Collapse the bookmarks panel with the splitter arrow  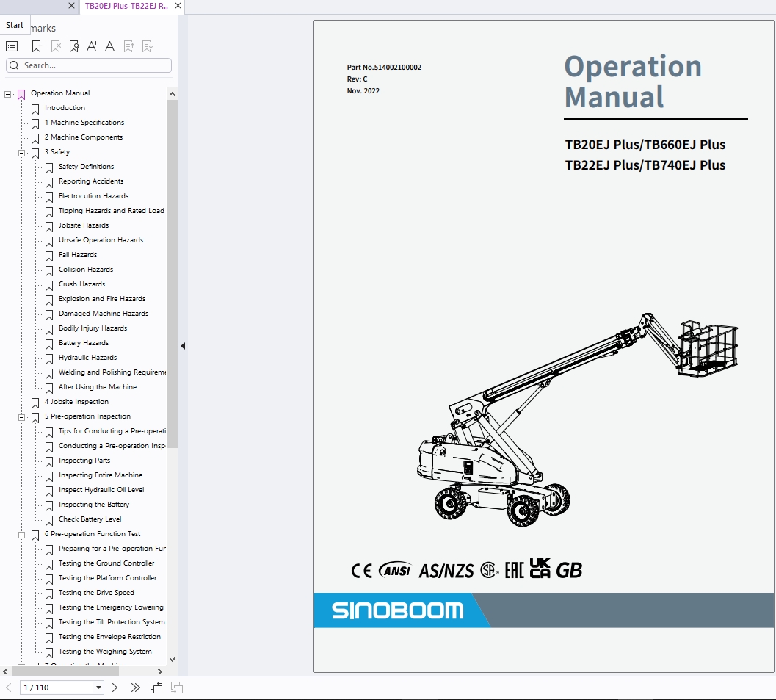(183, 346)
